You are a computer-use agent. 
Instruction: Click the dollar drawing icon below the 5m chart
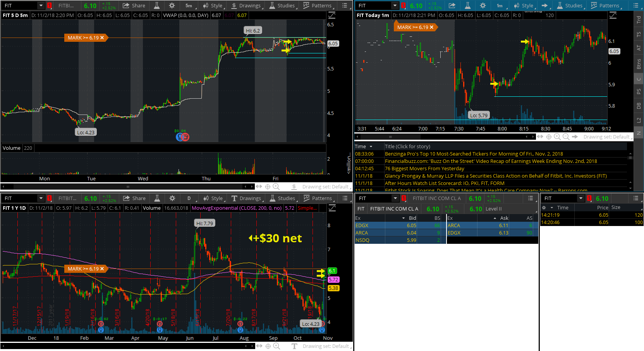click(x=294, y=187)
